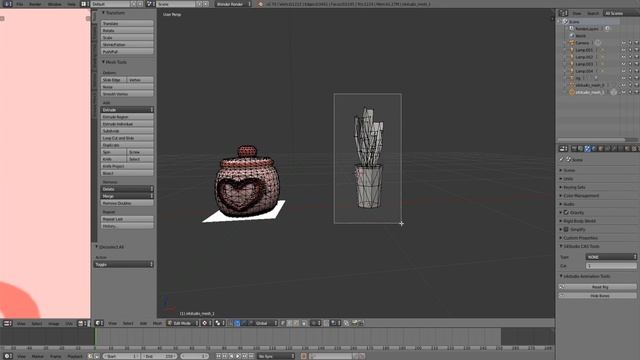Click jump to end frame button in timeline
The height and width of the screenshot is (360, 640).
coord(251,356)
